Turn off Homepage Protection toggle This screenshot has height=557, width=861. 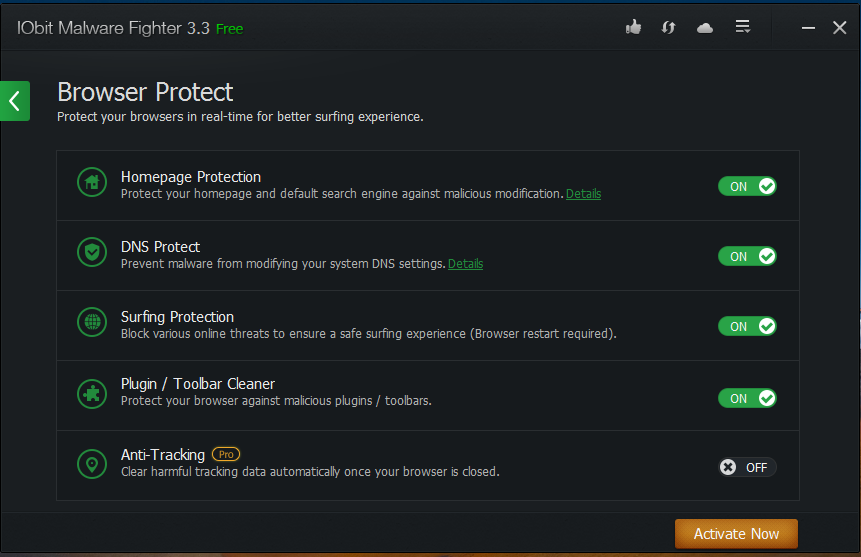747,186
